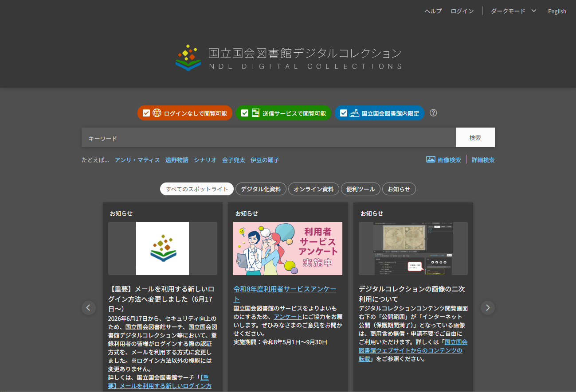Click the inline アンケート link

(288, 317)
